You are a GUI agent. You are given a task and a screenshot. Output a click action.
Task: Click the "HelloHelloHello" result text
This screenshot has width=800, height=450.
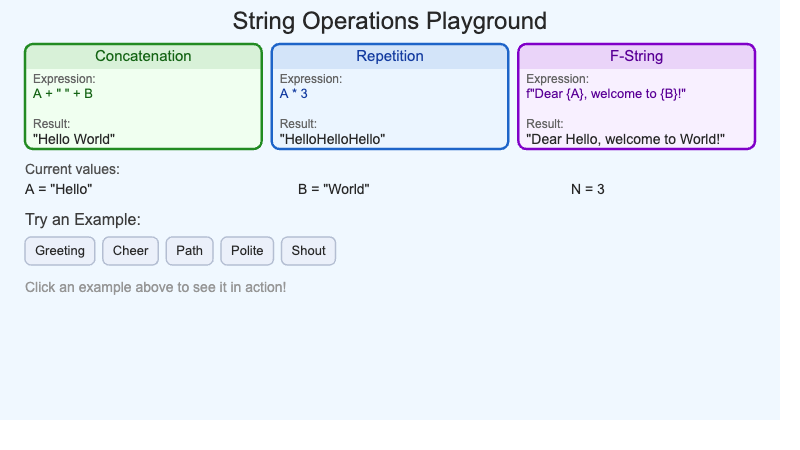pyautogui.click(x=332, y=139)
